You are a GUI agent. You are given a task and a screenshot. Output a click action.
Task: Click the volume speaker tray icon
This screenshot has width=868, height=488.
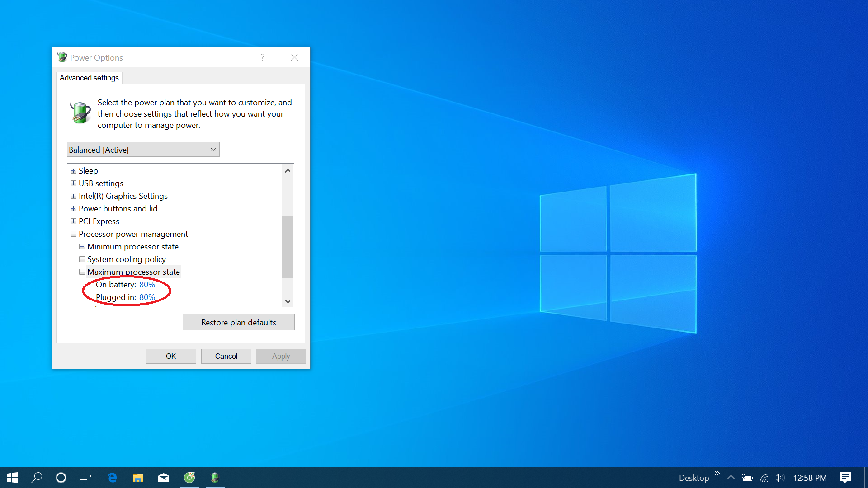[779, 478]
